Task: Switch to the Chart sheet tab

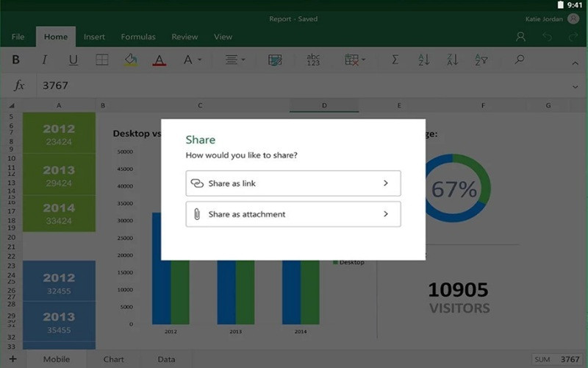Action: pos(113,359)
